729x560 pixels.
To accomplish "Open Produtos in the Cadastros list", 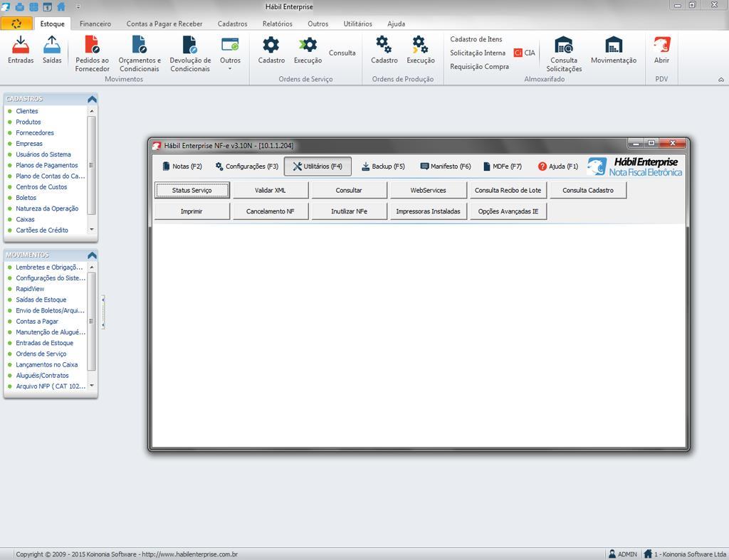I will pos(28,122).
